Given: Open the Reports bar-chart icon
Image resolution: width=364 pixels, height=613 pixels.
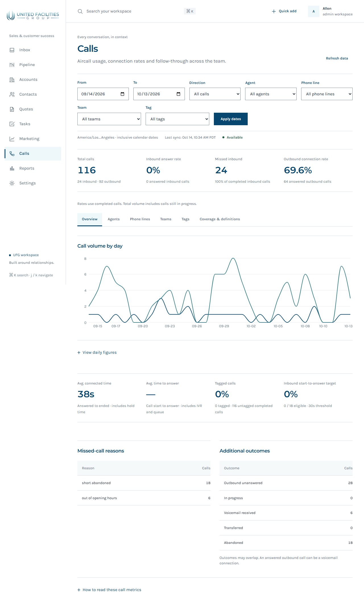Looking at the screenshot, I should tap(12, 168).
